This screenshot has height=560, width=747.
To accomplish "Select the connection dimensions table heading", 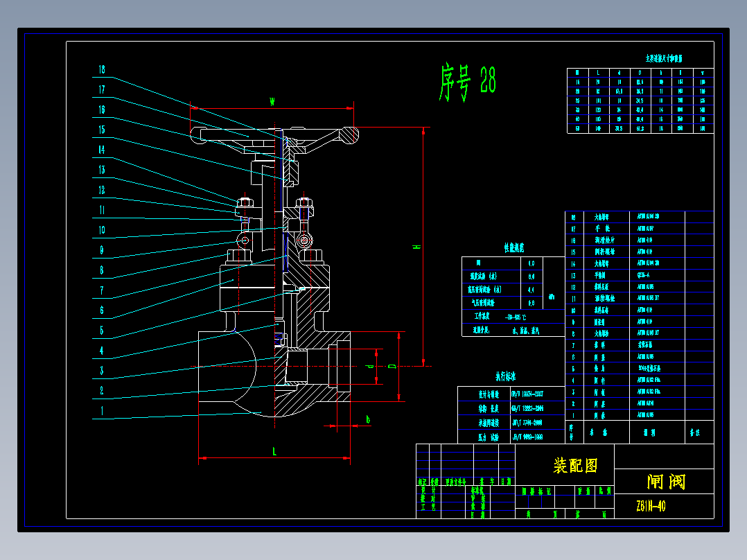I will click(664, 58).
